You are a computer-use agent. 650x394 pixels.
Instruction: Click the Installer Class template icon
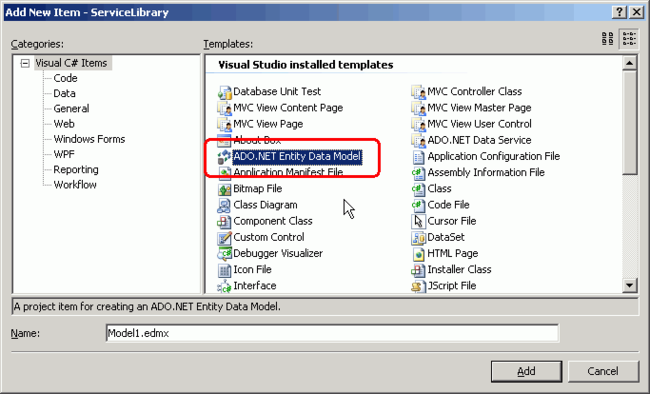pyautogui.click(x=418, y=270)
